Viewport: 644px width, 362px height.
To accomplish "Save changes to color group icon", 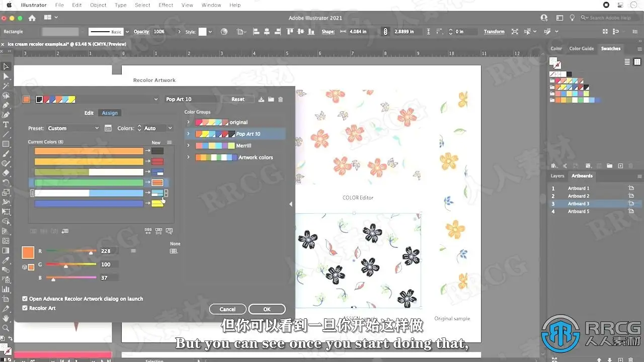I will pyautogui.click(x=261, y=100).
